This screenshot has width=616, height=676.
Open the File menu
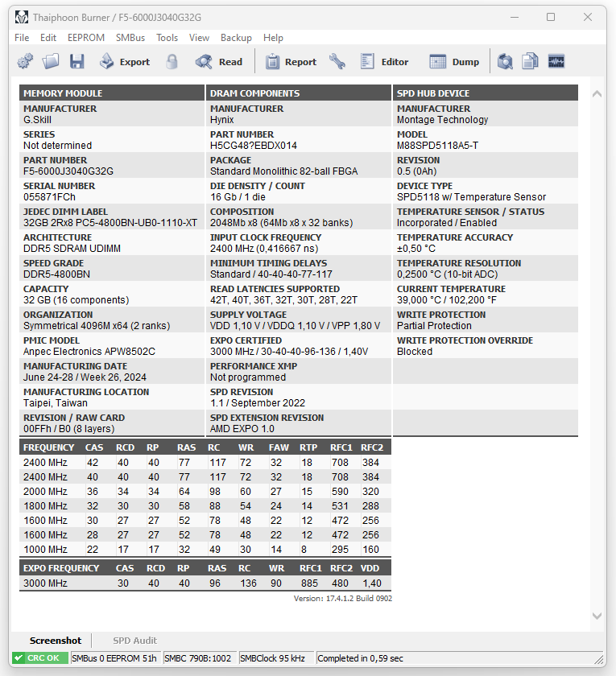22,38
